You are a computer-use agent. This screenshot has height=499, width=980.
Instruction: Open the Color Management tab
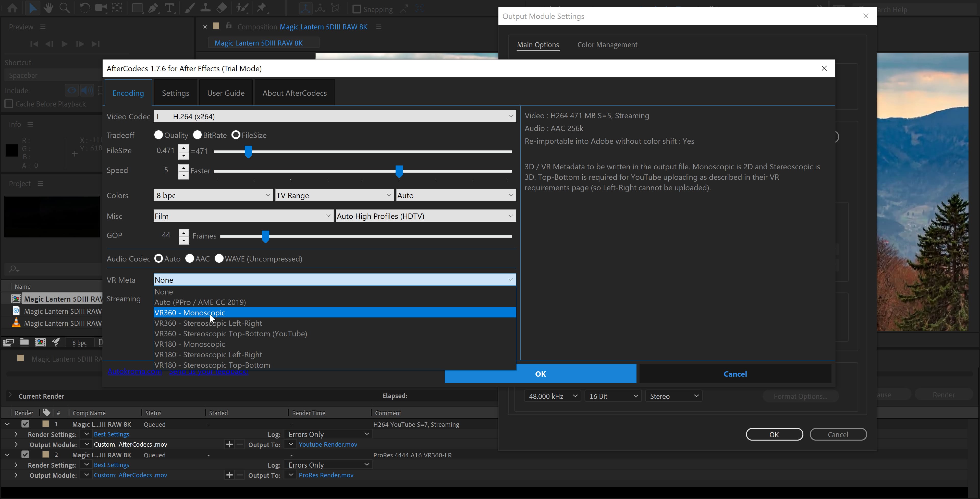[607, 45]
